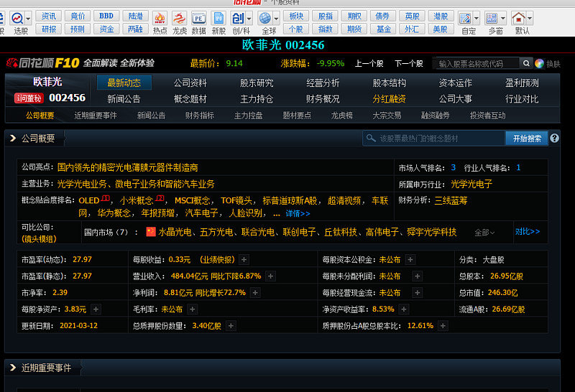575x392 pixels.
Task: Click the 三线蓝筹 financial analysis link
Action: (x=451, y=201)
